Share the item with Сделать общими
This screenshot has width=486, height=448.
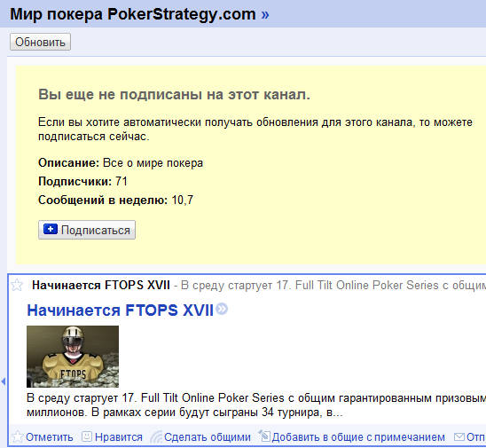pyautogui.click(x=200, y=437)
